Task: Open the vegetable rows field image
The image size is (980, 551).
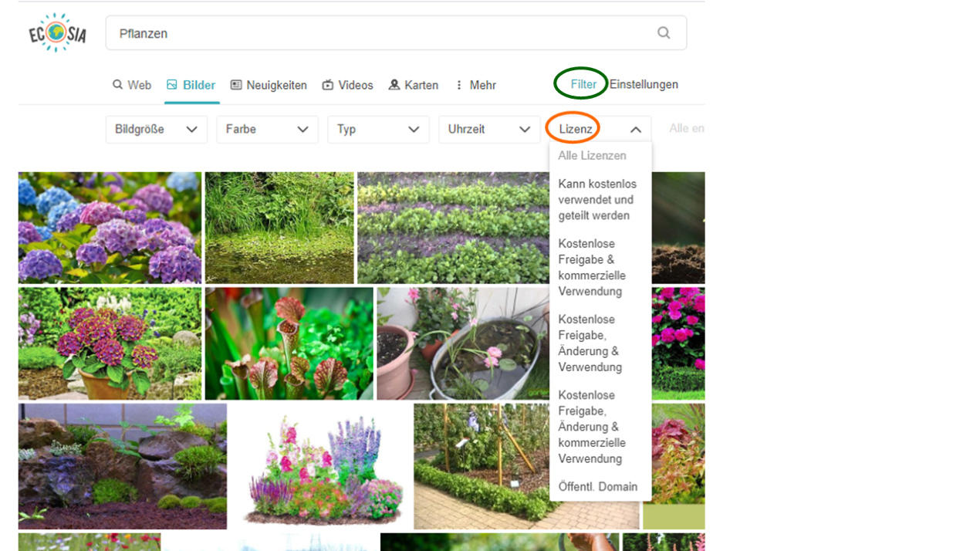Action: pos(453,228)
